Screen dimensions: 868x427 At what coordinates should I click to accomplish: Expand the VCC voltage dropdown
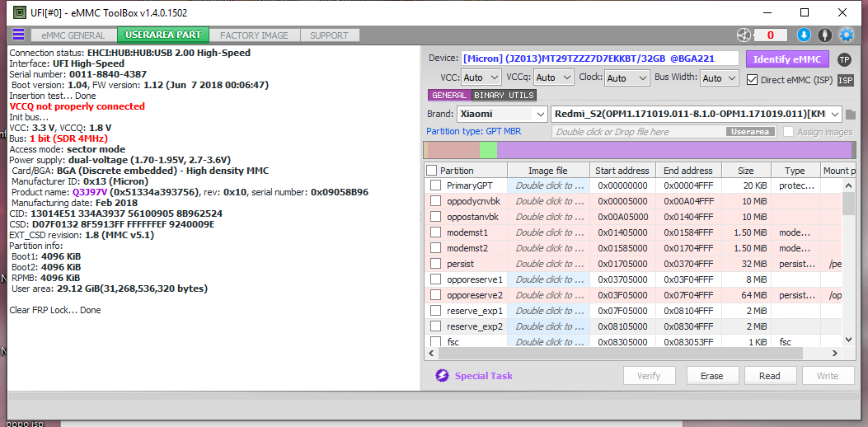pyautogui.click(x=481, y=78)
